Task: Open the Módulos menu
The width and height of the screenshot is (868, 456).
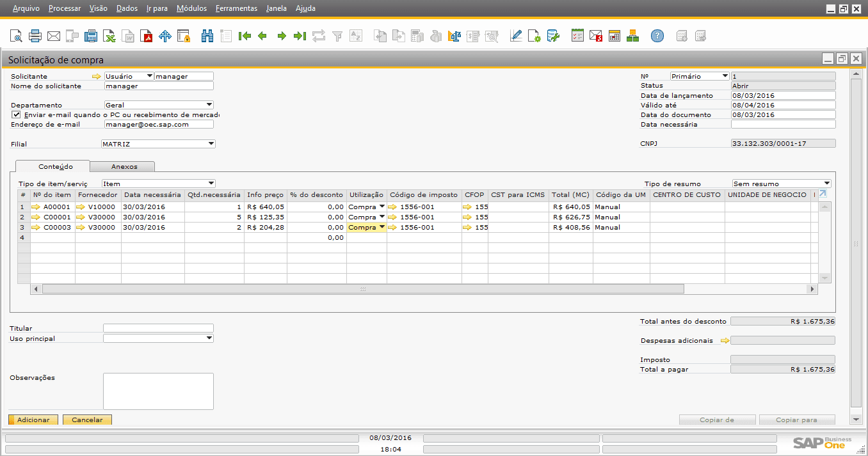Action: (x=191, y=8)
